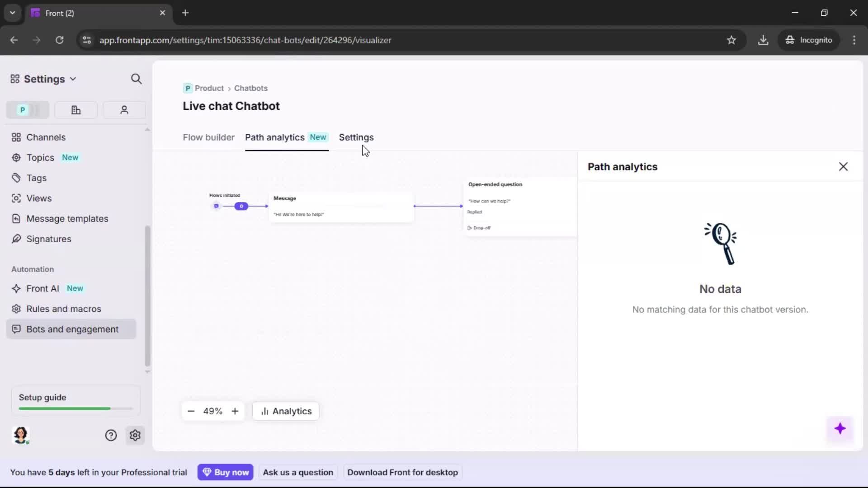Open the search icon in Settings sidebar
868x488 pixels.
[x=136, y=79]
